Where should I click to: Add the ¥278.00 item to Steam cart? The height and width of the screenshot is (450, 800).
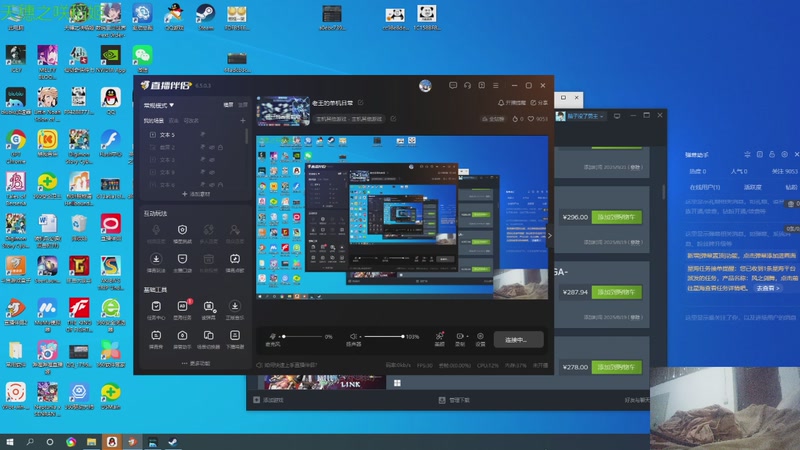pos(616,367)
